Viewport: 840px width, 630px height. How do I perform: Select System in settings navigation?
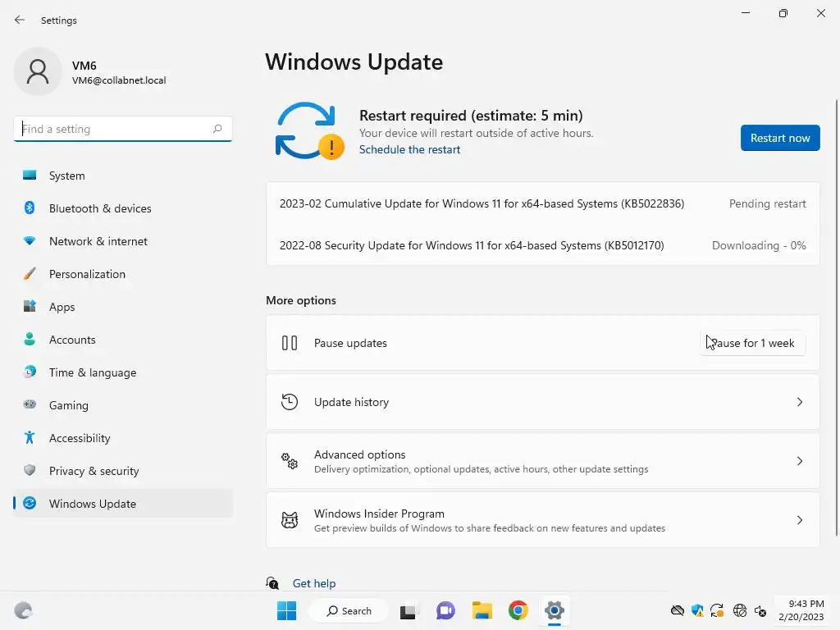pyautogui.click(x=123, y=176)
